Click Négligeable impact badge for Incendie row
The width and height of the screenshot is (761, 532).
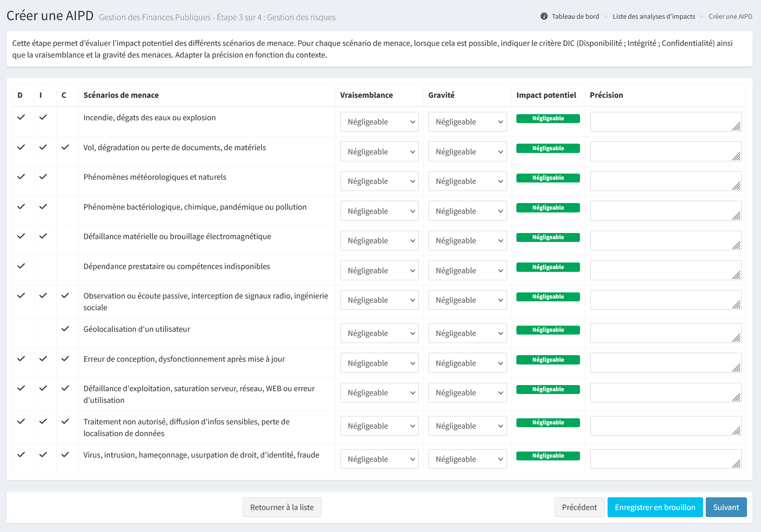(548, 118)
